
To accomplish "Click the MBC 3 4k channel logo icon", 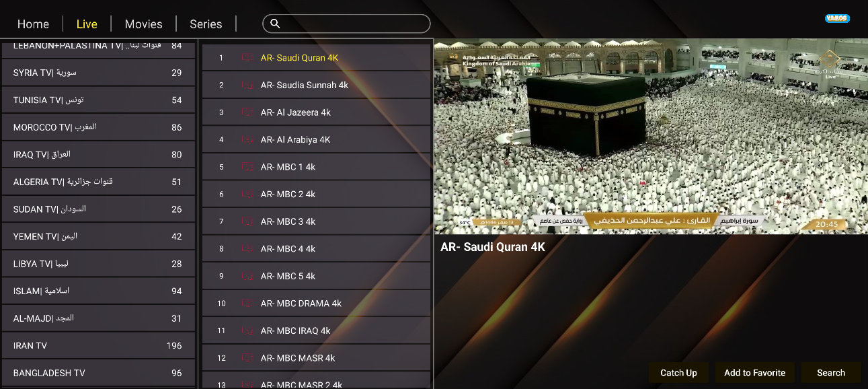I will coord(247,221).
